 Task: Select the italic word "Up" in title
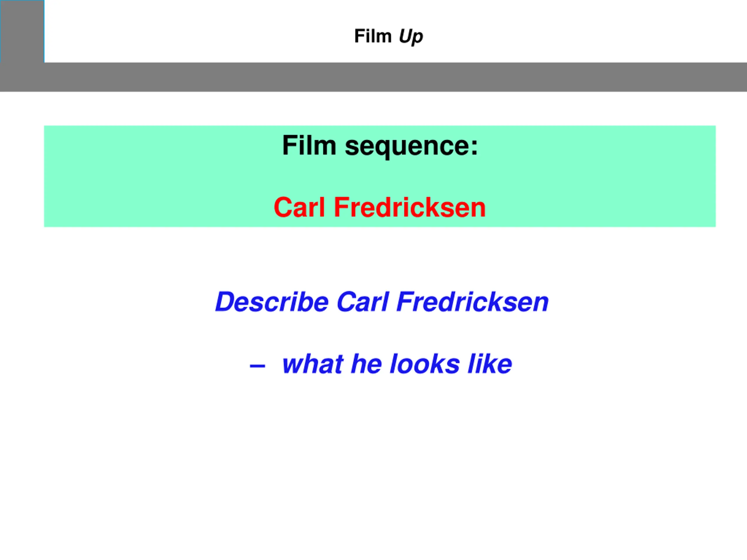(x=411, y=36)
